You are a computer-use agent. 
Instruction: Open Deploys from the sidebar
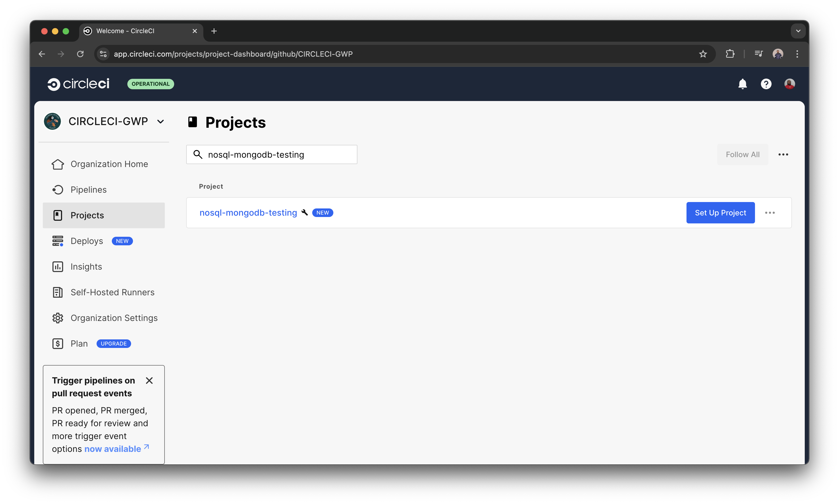87,241
